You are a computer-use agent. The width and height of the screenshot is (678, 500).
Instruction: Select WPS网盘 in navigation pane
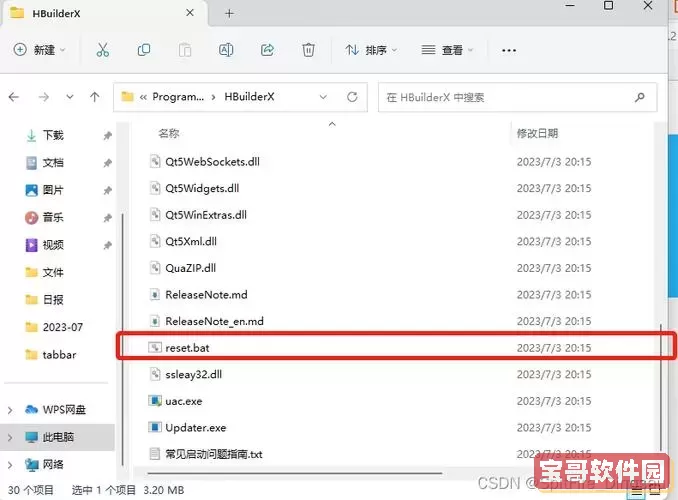pyautogui.click(x=64, y=409)
